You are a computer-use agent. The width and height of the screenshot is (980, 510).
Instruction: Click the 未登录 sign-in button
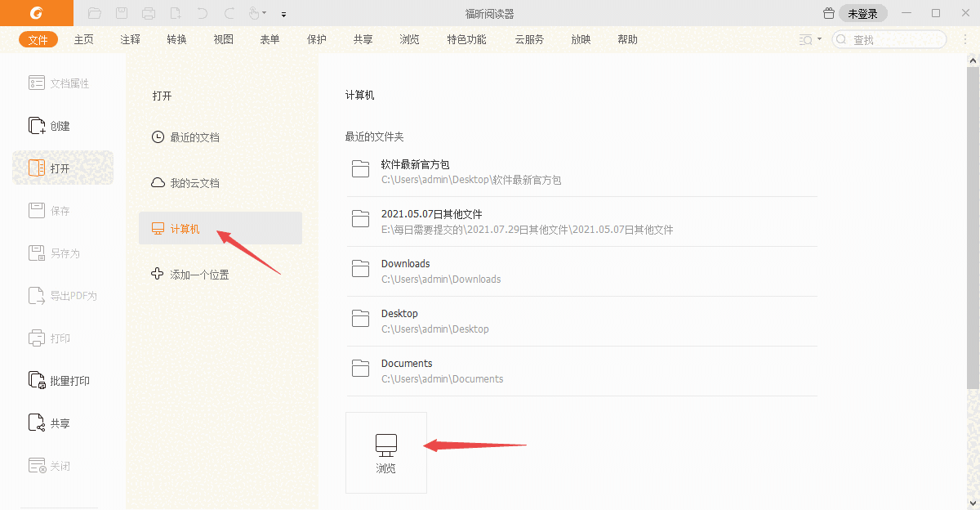(x=862, y=13)
